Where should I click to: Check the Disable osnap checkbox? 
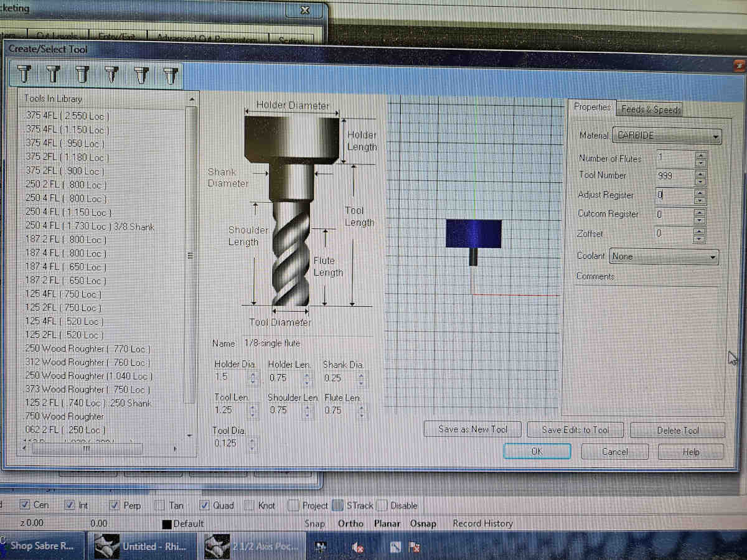click(x=382, y=505)
